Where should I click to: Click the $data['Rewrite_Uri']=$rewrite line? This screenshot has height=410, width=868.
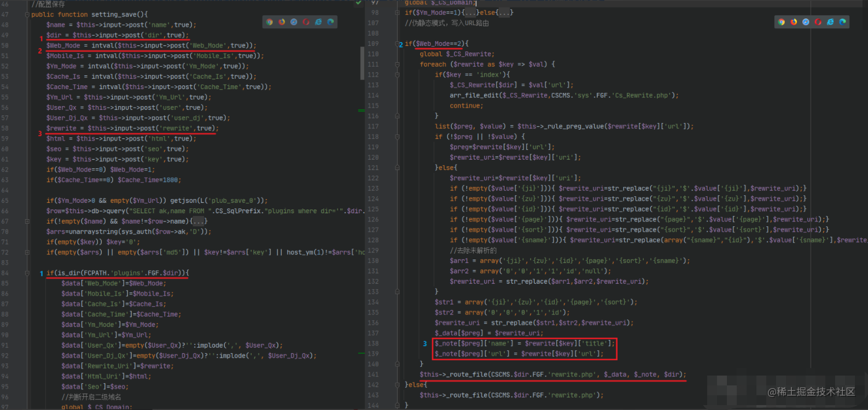click(x=117, y=366)
